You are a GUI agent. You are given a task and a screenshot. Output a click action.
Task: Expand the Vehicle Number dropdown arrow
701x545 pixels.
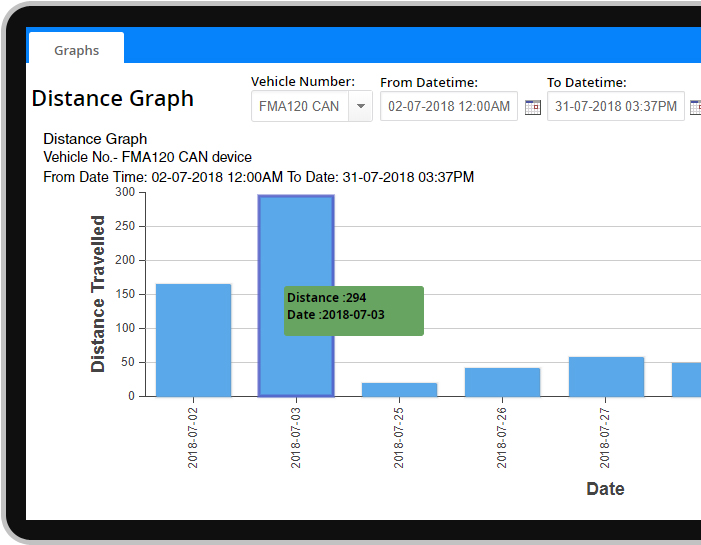360,106
